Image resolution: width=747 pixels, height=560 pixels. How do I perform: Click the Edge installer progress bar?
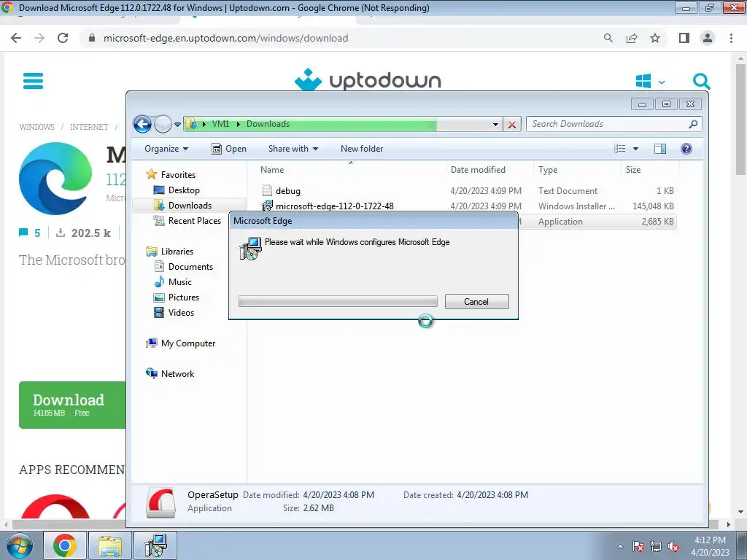[338, 301]
